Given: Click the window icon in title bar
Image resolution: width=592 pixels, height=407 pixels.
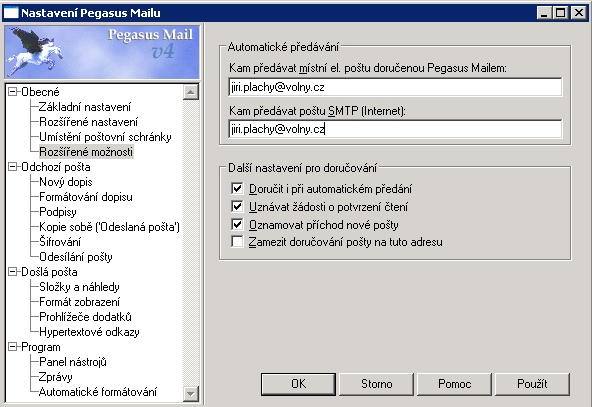Looking at the screenshot, I should tap(11, 13).
